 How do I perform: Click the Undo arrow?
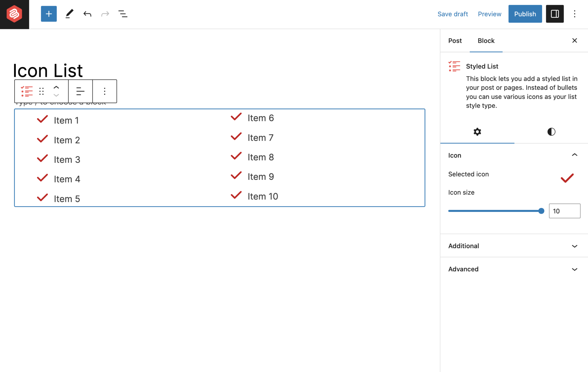(x=87, y=14)
